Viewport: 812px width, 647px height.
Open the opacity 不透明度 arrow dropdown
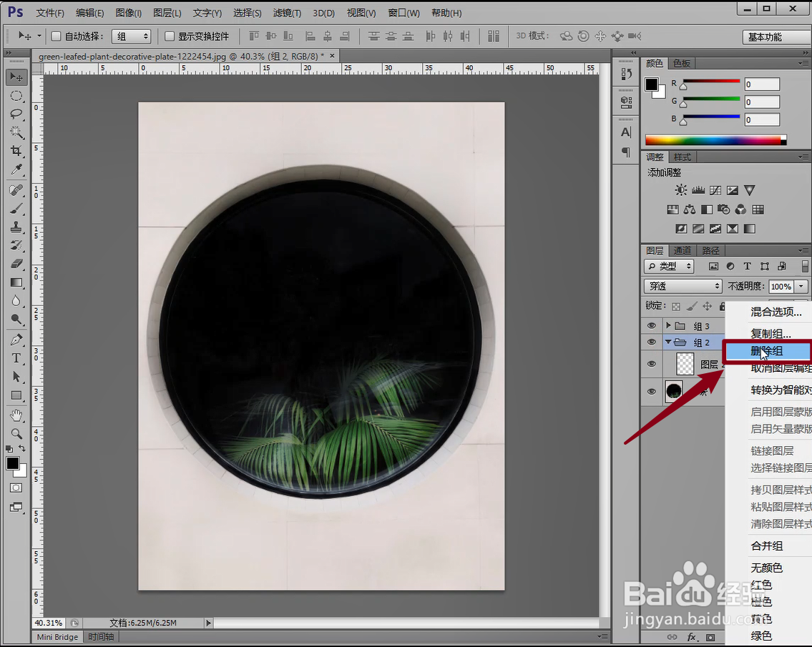[x=802, y=286]
